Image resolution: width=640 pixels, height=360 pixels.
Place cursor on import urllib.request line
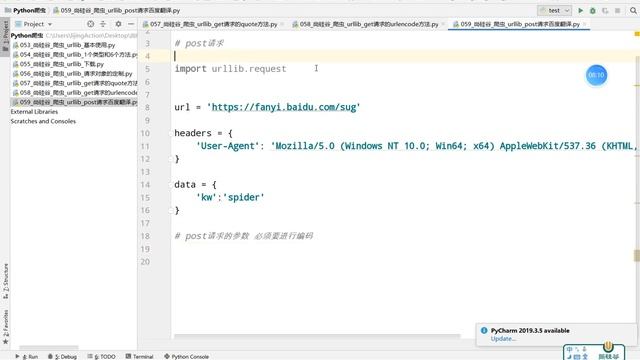click(x=230, y=69)
